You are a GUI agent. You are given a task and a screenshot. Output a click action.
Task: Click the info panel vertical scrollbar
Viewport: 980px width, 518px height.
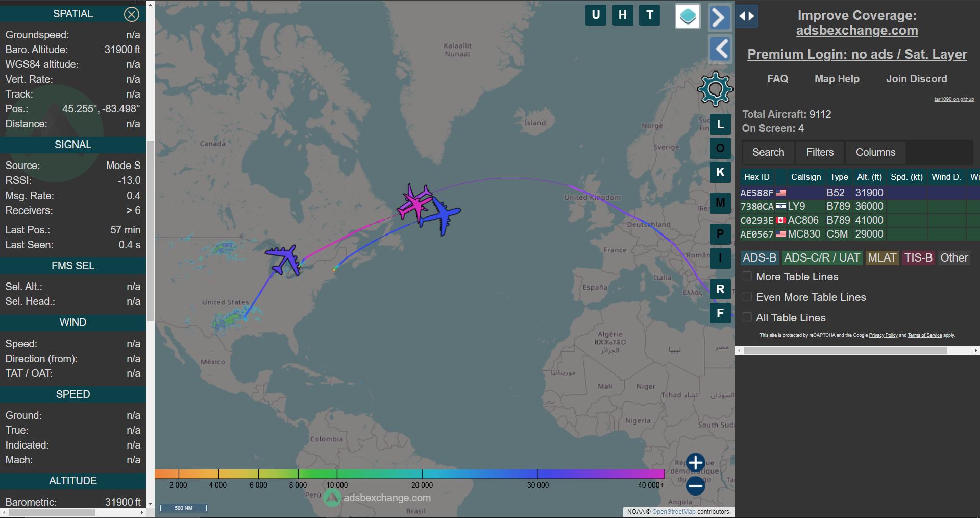pos(150,230)
